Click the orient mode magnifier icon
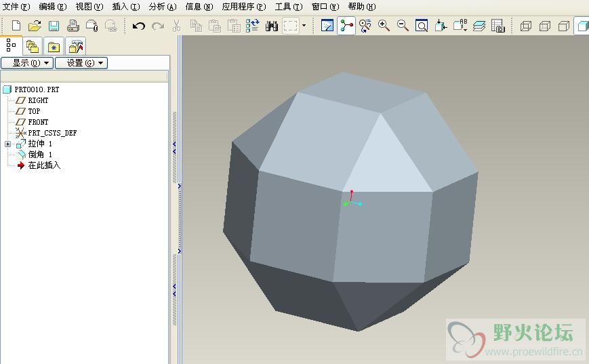This screenshot has width=589, height=364. click(365, 26)
